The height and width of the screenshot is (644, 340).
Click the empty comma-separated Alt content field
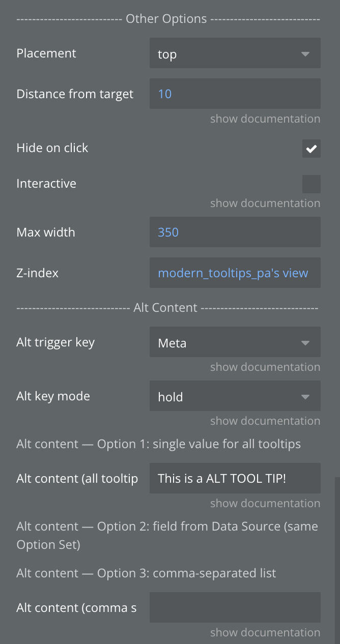click(x=235, y=607)
